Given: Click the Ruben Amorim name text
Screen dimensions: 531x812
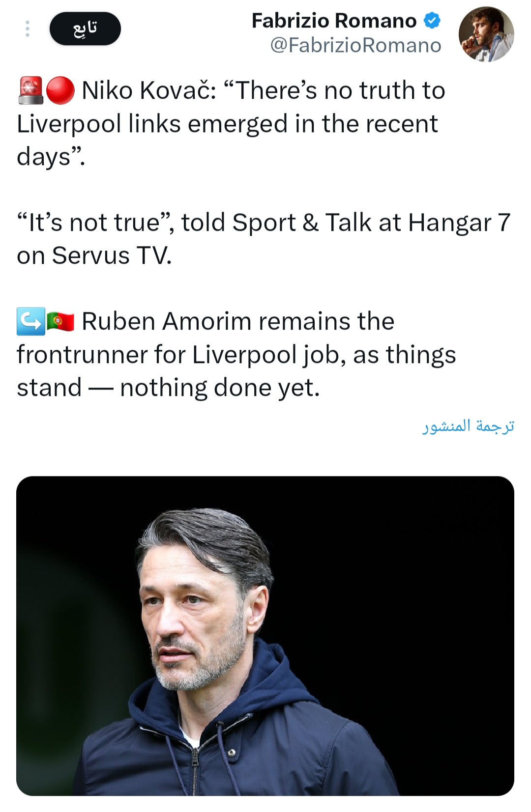Looking at the screenshot, I should (x=166, y=321).
